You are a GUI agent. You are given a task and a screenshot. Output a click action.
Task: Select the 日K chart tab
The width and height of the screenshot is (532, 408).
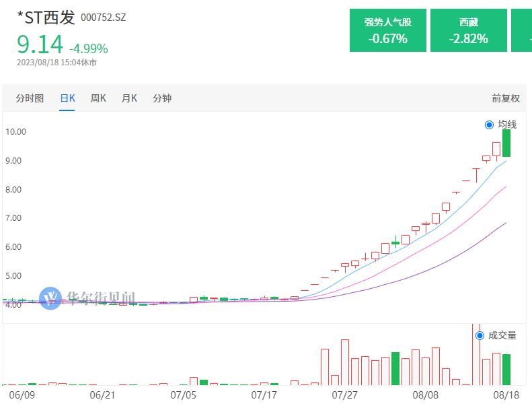point(67,98)
